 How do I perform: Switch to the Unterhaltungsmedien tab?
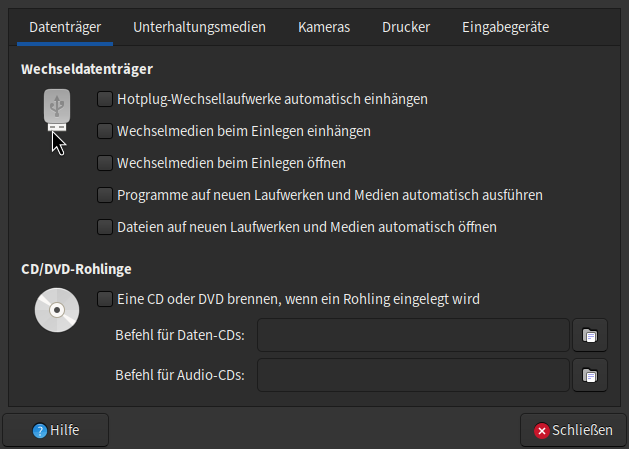coord(199,27)
